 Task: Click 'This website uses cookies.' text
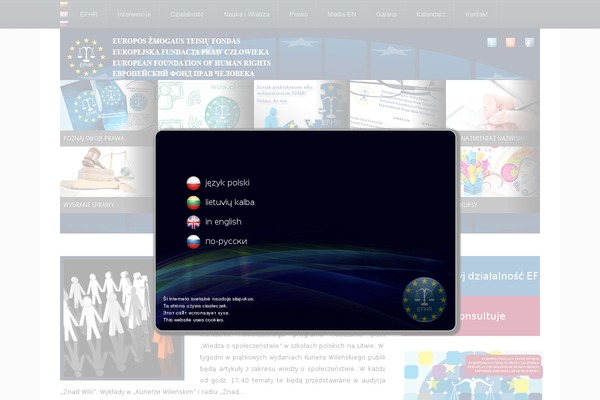(193, 320)
